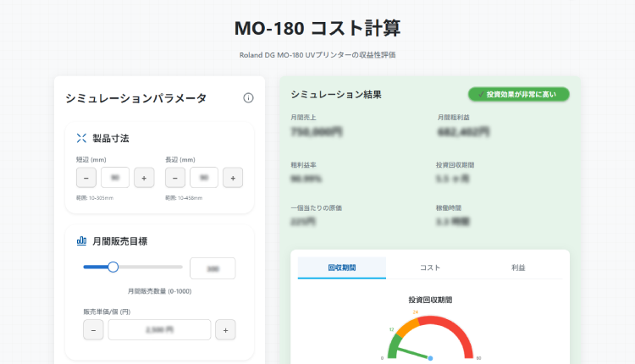Screen dimensions: 635x364
Task: Click the Roland DG MO-180 subtitle text
Action: click(x=317, y=55)
